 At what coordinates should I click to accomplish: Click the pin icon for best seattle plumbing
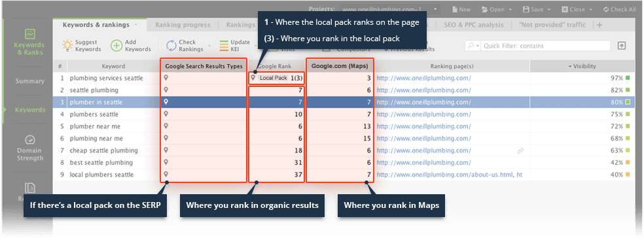click(x=166, y=162)
